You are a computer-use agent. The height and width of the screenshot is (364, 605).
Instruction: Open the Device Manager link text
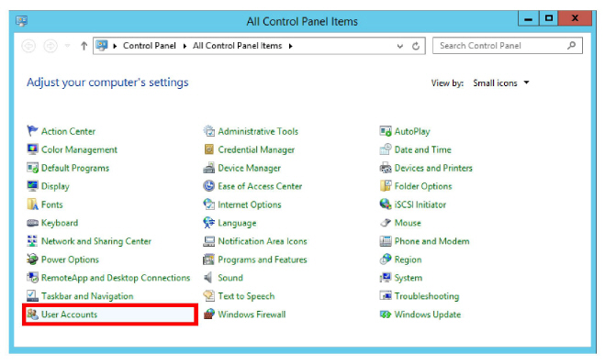(250, 168)
